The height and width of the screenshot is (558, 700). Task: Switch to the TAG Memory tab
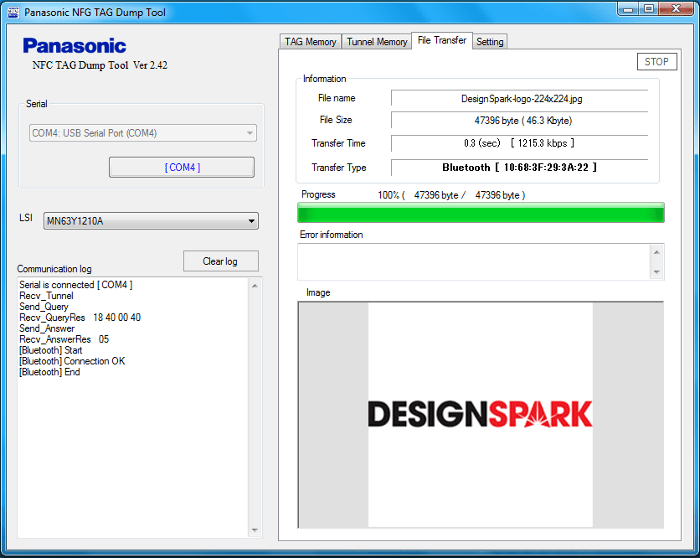(x=310, y=42)
